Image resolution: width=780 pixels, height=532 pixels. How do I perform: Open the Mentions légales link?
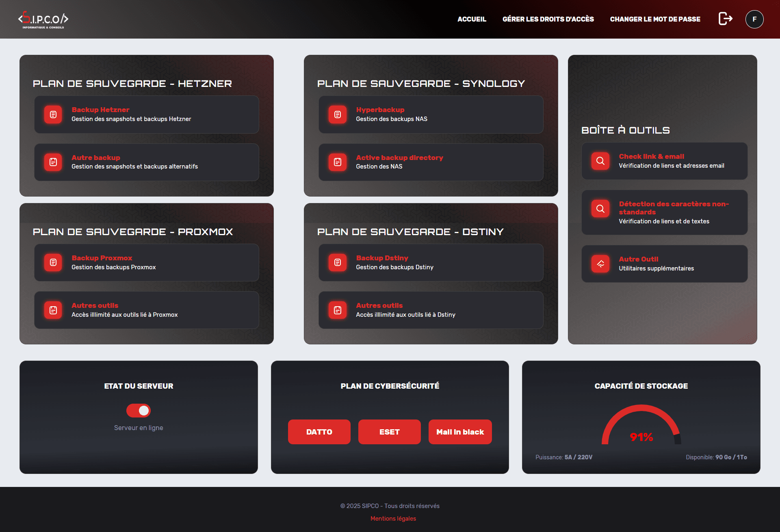(393, 519)
